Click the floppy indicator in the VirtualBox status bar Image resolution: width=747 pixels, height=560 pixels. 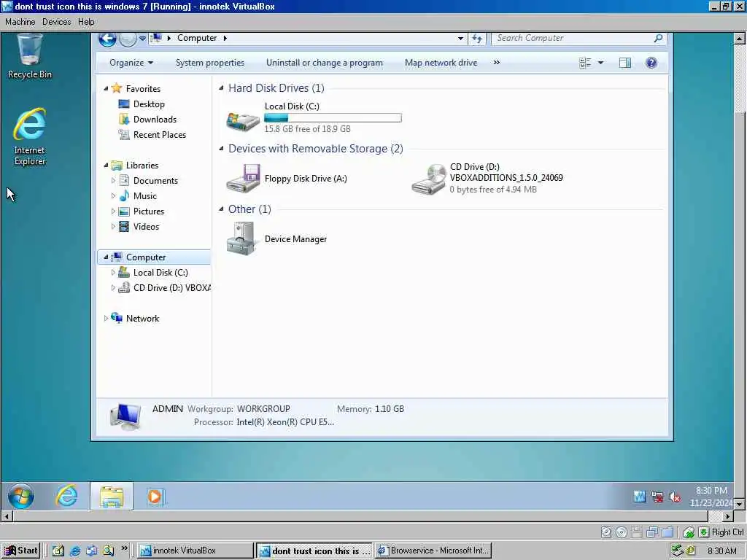click(636, 532)
